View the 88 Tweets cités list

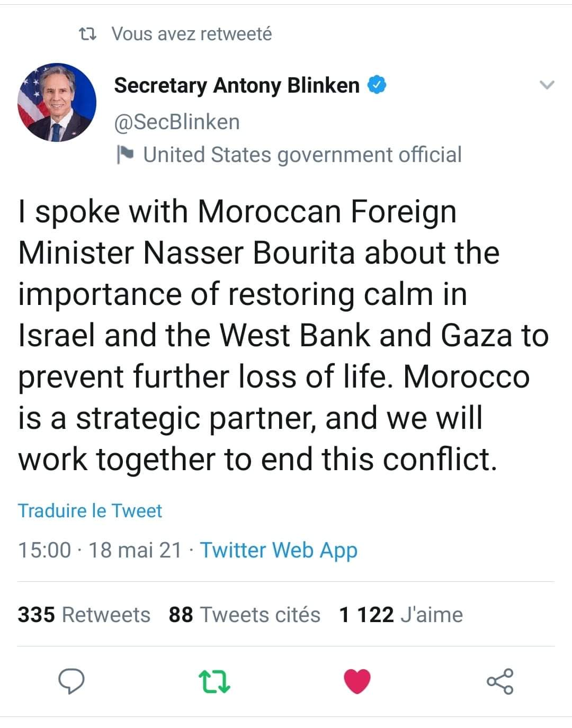pyautogui.click(x=245, y=615)
